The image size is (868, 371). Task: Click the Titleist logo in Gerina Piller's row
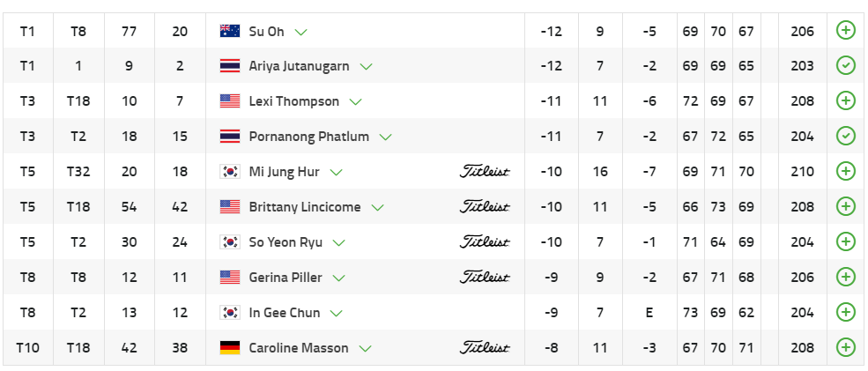click(485, 278)
